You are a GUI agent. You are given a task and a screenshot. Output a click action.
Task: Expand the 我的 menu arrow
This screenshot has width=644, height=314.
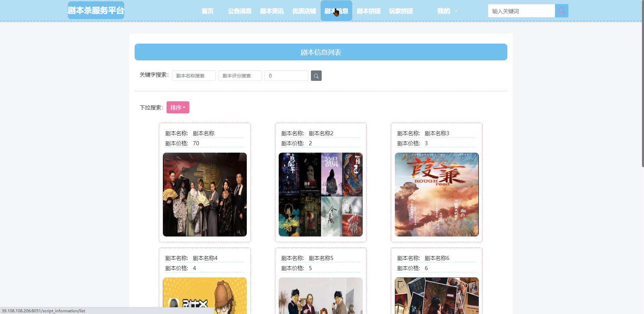click(456, 11)
